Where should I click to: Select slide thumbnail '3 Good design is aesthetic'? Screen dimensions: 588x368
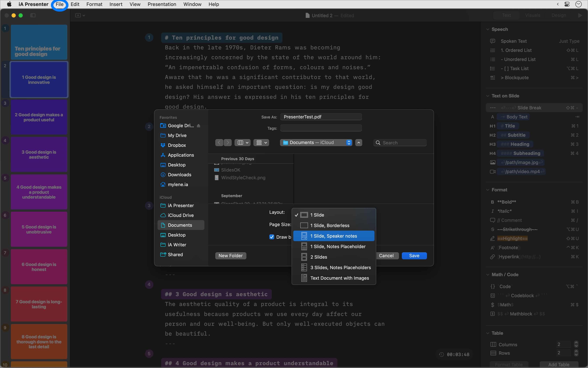[x=39, y=155]
